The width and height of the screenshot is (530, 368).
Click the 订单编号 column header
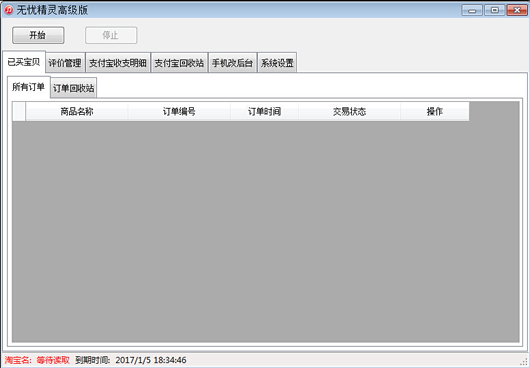[179, 112]
